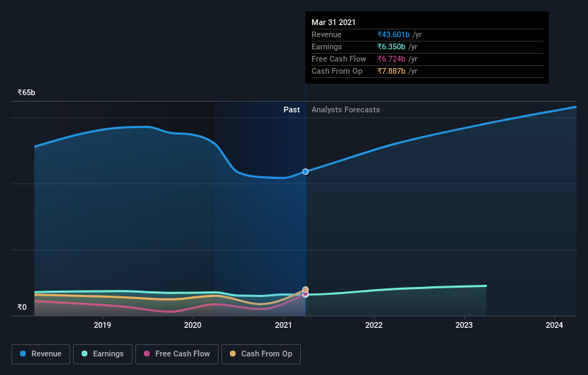The width and height of the screenshot is (588, 375).
Task: Toggle the Revenue series legend button
Action: point(41,354)
